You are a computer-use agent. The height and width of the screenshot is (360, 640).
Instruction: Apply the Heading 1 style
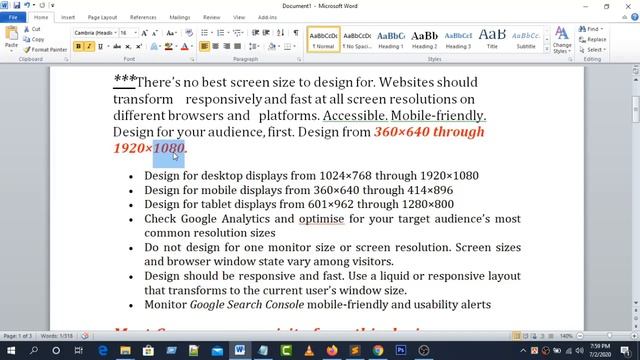click(x=391, y=40)
